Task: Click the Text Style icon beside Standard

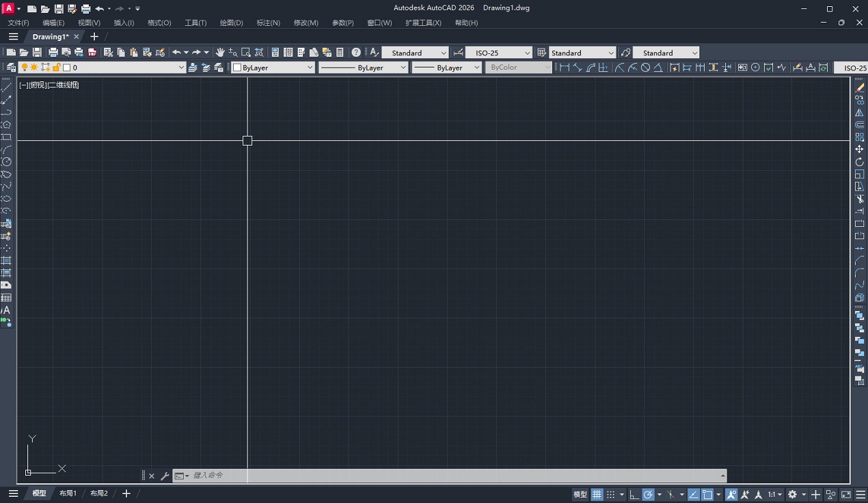Action: coord(374,53)
